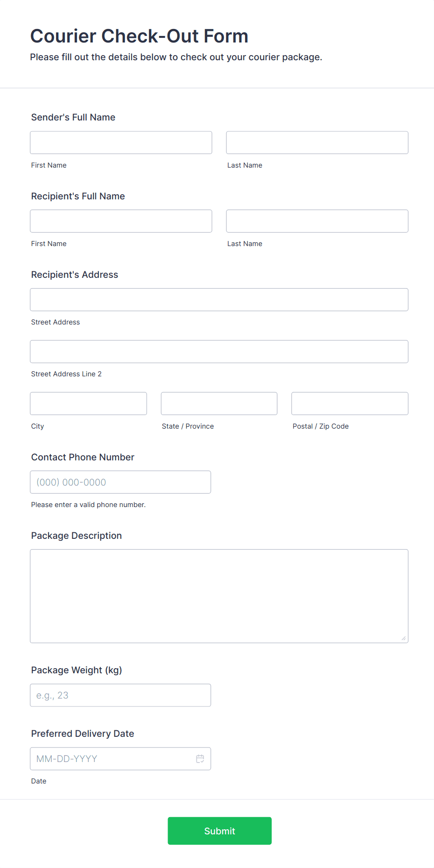Image resolution: width=434 pixels, height=868 pixels.
Task: Focus the Contact Phone Number field
Action: click(120, 482)
